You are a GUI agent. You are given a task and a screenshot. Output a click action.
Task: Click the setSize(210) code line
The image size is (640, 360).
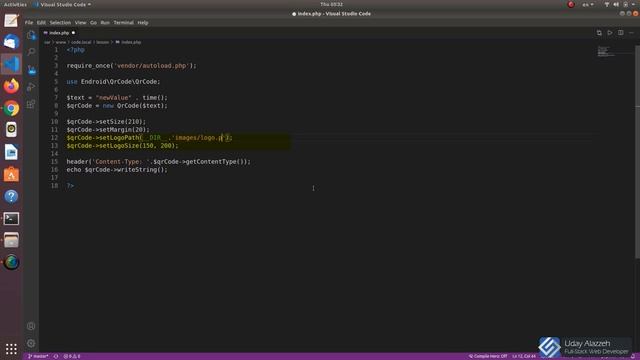[x=106, y=122]
